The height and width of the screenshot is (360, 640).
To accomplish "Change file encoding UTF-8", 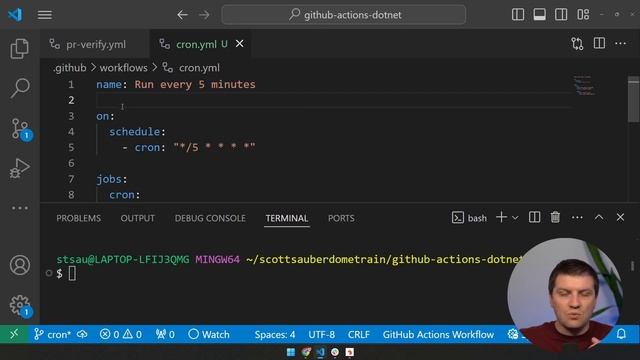I will click(x=322, y=335).
